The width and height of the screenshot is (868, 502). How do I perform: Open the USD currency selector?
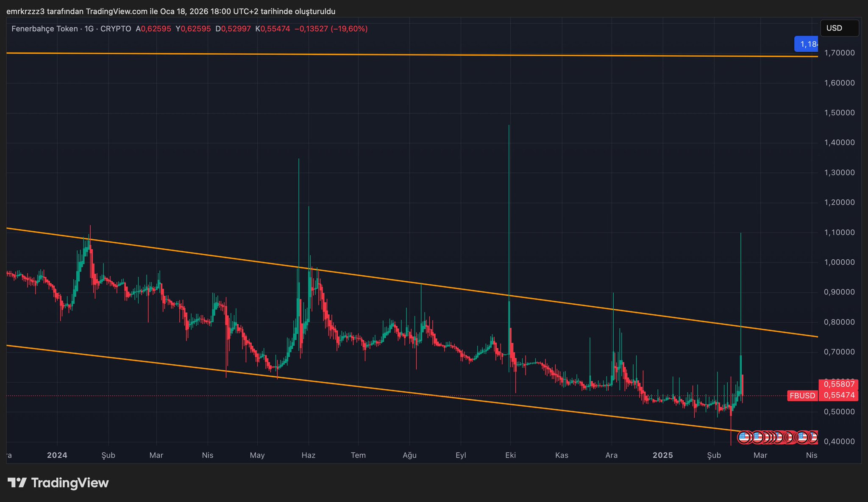(839, 28)
